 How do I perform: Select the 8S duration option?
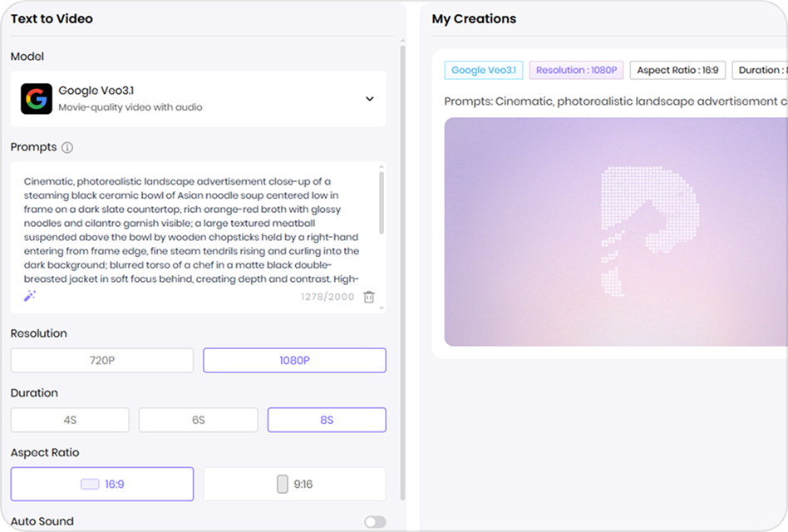(x=327, y=420)
